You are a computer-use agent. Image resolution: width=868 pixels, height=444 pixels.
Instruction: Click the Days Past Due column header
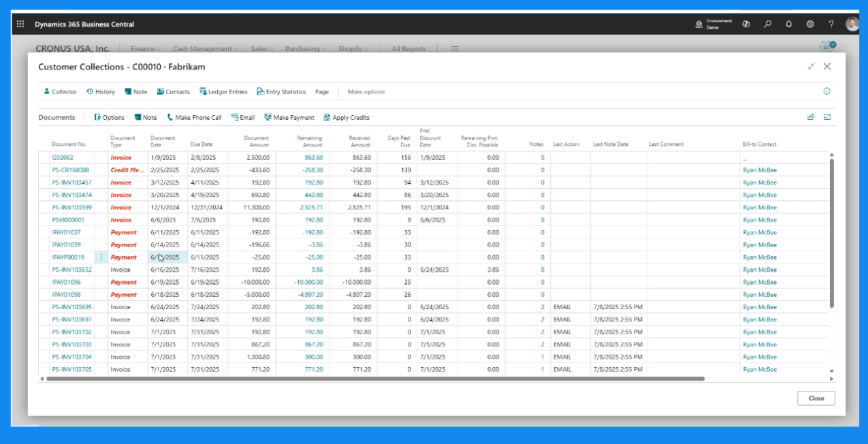399,141
